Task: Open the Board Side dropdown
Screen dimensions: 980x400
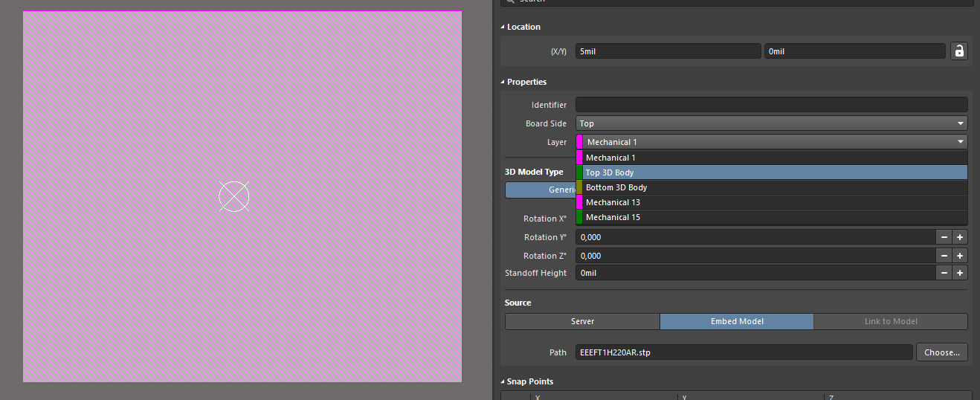Action: pos(771,123)
